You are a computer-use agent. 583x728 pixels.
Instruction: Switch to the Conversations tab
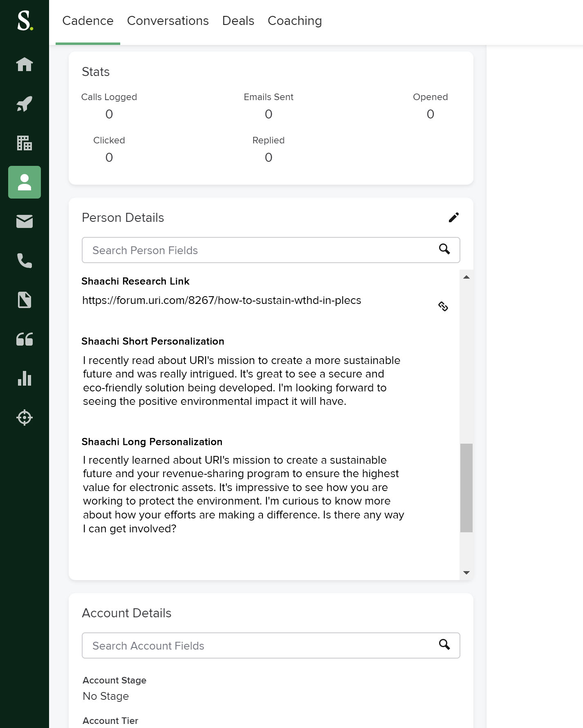click(168, 21)
